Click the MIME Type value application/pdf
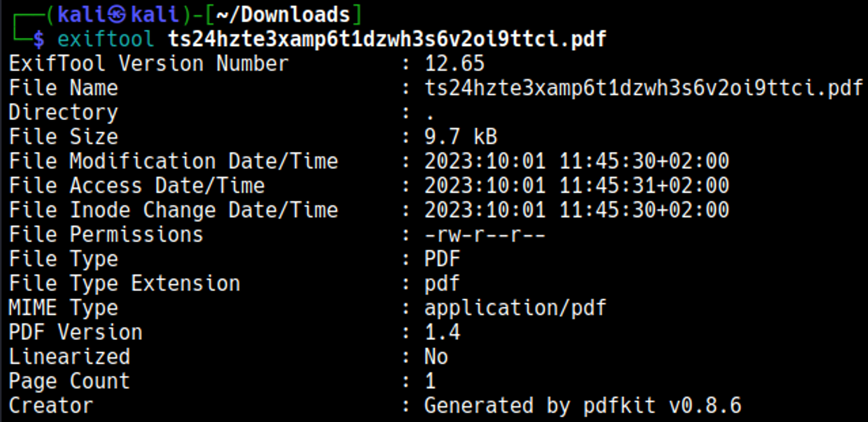This screenshot has height=422, width=868. click(x=515, y=308)
